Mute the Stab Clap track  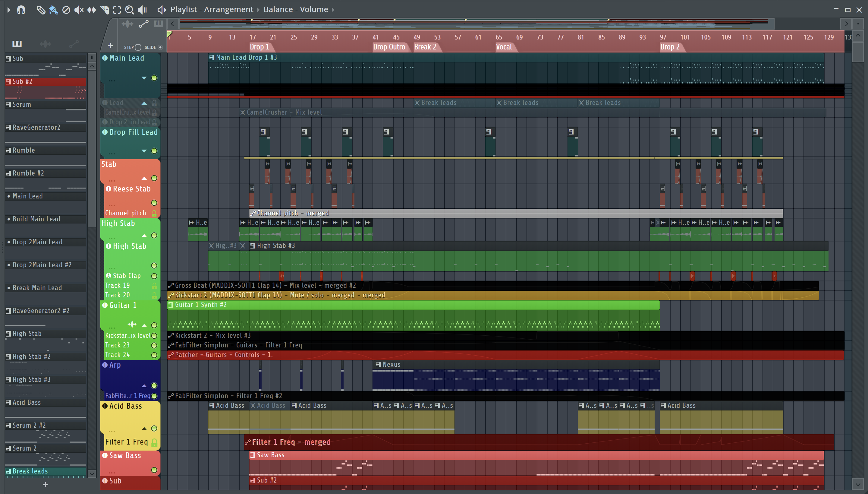click(x=154, y=276)
